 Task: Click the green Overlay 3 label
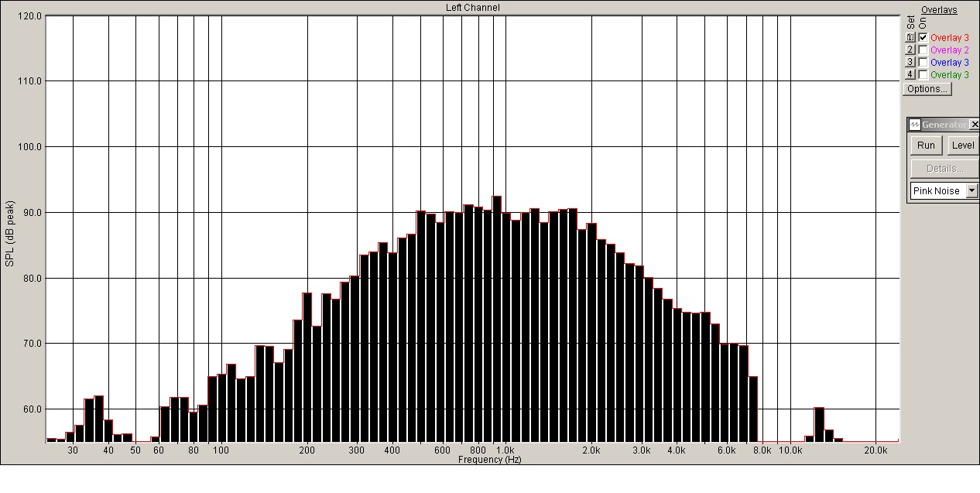click(x=949, y=74)
